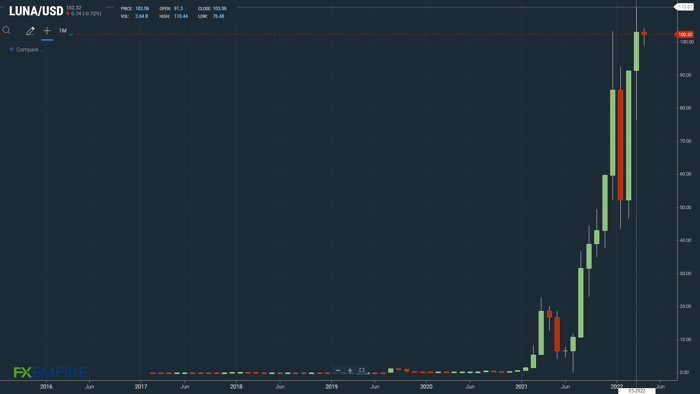Click the 03-2022 date label on the time axis
This screenshot has width=700, height=394.
coord(636,391)
